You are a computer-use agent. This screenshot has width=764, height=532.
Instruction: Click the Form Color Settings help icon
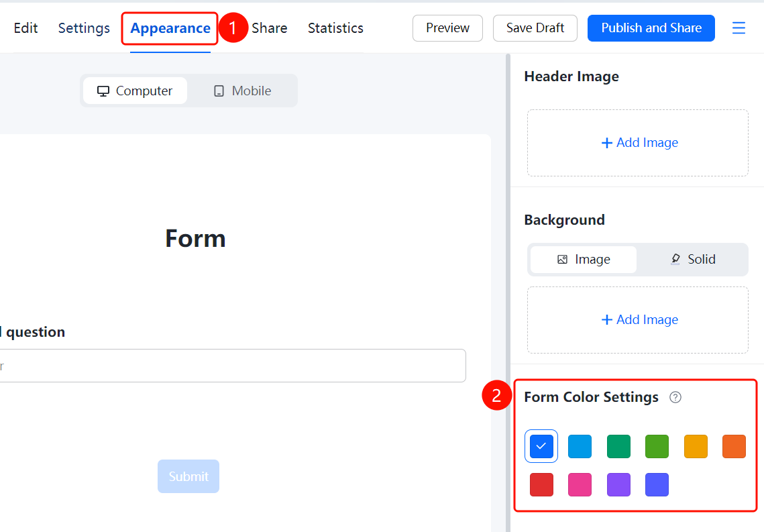(675, 398)
